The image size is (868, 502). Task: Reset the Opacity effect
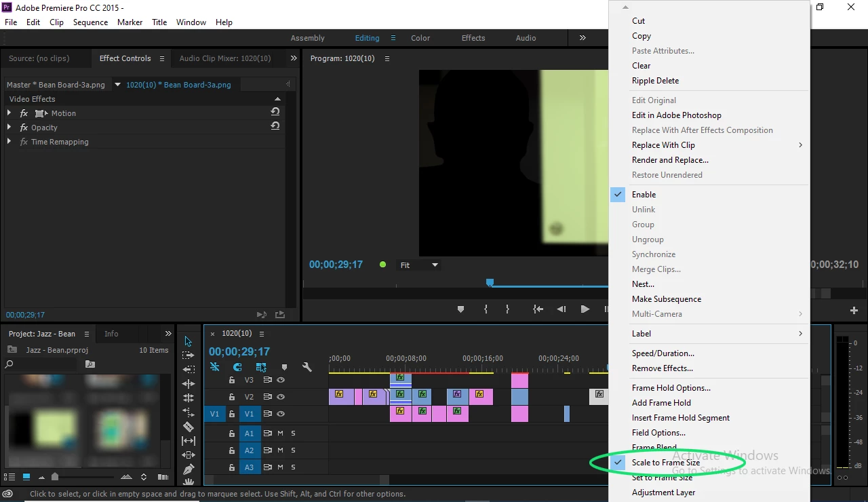tap(275, 126)
